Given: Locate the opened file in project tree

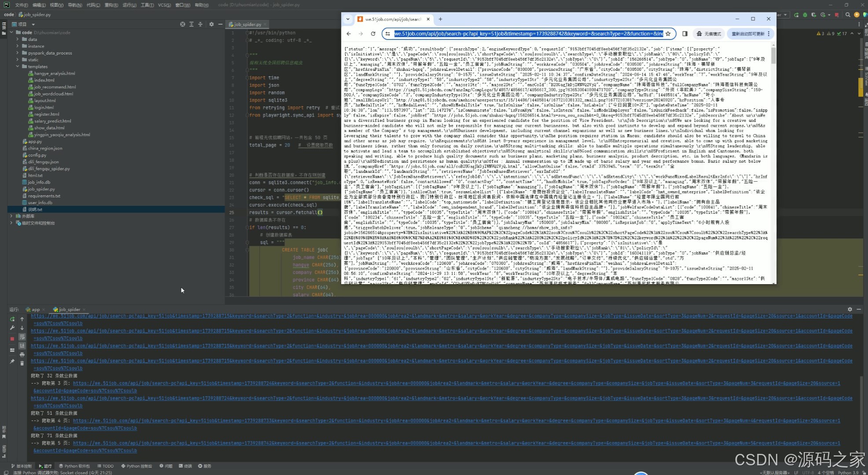Looking at the screenshot, I should tap(182, 24).
